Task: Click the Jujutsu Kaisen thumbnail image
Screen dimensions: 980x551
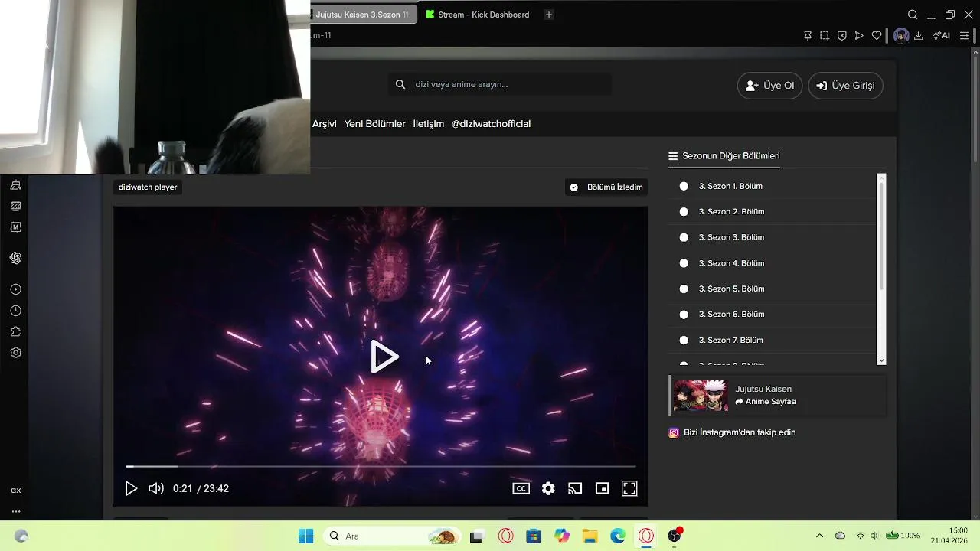Action: pos(701,395)
